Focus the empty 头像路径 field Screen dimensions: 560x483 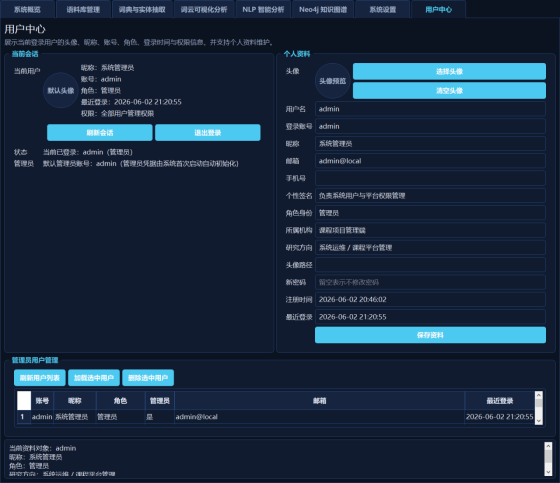tap(430, 265)
